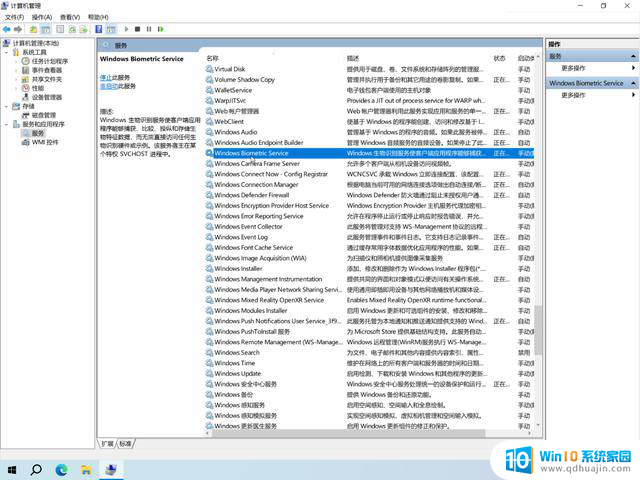
Task: Click the 性能 tree icon
Action: [x=25, y=88]
